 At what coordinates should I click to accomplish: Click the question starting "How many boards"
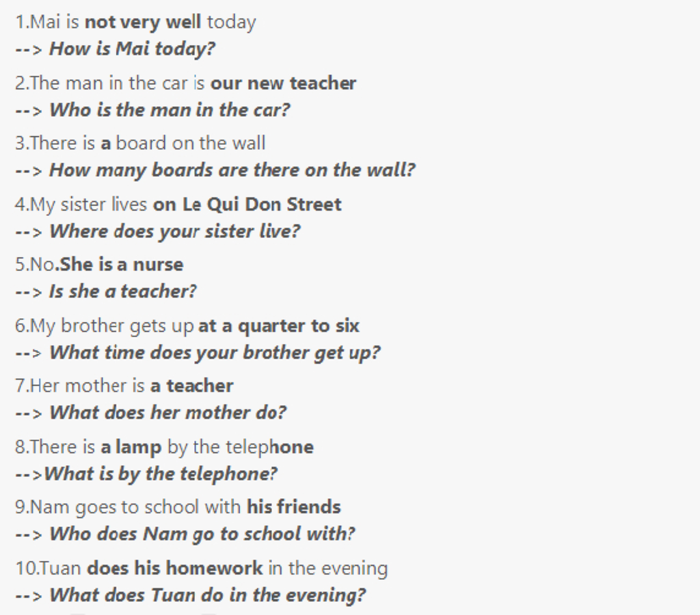(x=232, y=170)
